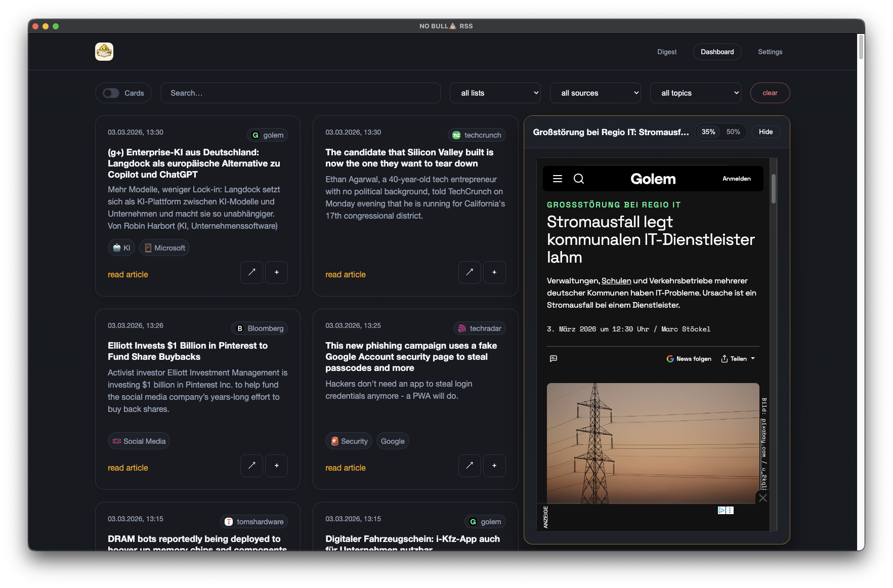Click read article on Elliott Pinterest card

(x=128, y=468)
